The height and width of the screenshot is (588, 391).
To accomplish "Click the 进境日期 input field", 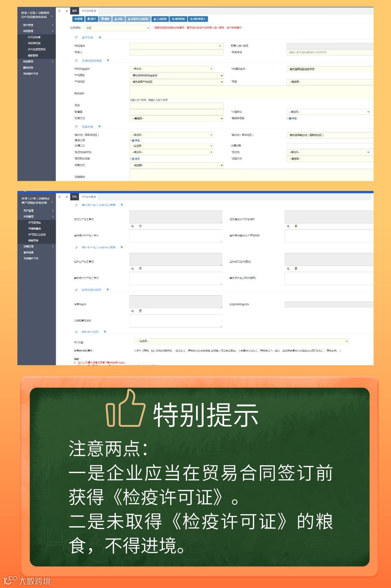I will pyautogui.click(x=330, y=146).
